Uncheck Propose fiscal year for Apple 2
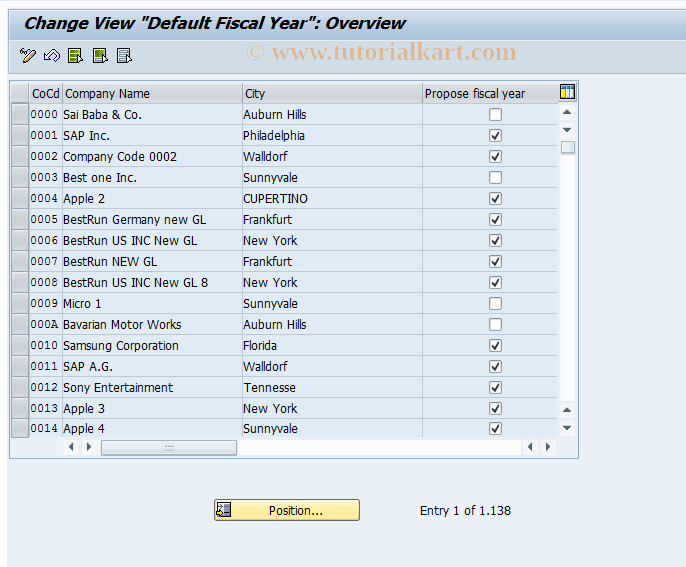The image size is (686, 567). pos(495,199)
